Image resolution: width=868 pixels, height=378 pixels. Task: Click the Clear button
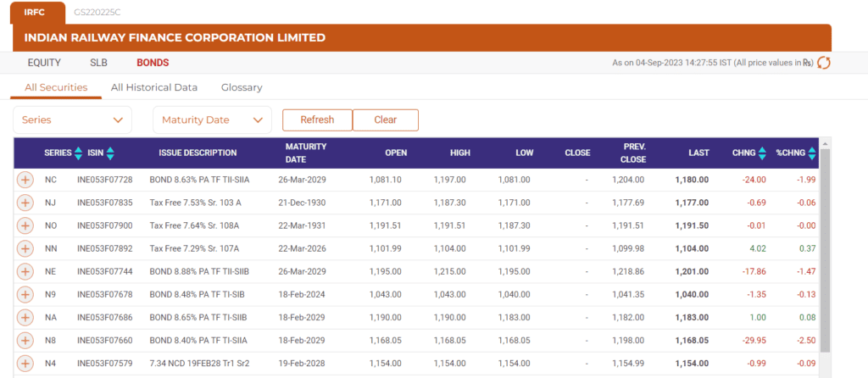(386, 120)
